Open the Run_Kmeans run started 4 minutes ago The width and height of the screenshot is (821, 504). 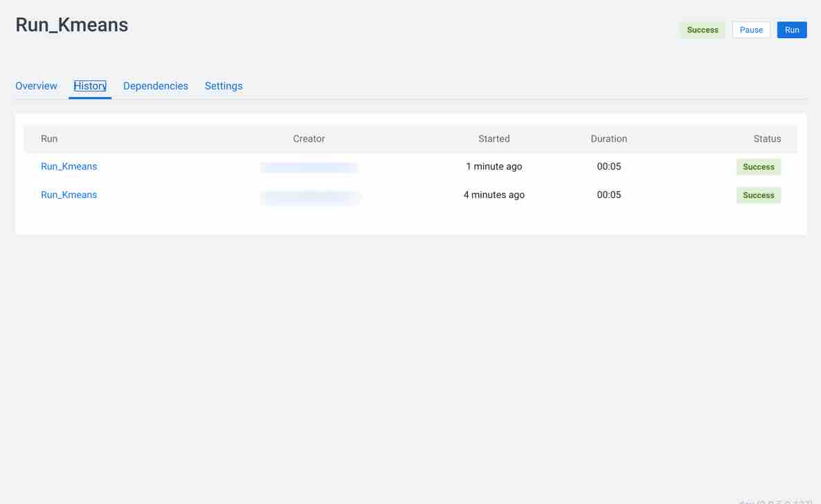(x=69, y=195)
